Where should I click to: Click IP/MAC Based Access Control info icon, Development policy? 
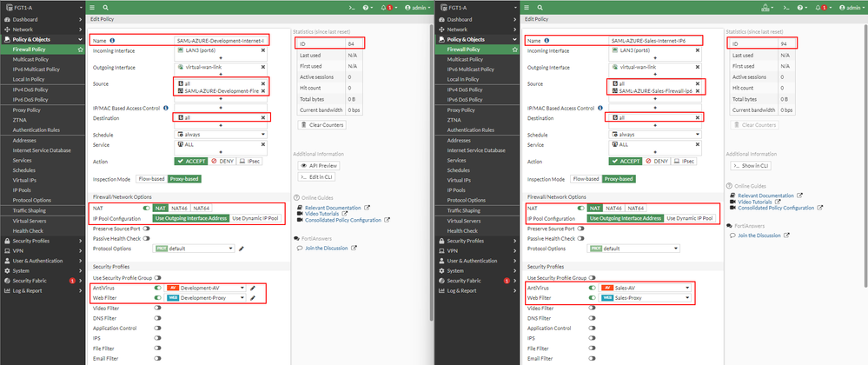point(166,108)
